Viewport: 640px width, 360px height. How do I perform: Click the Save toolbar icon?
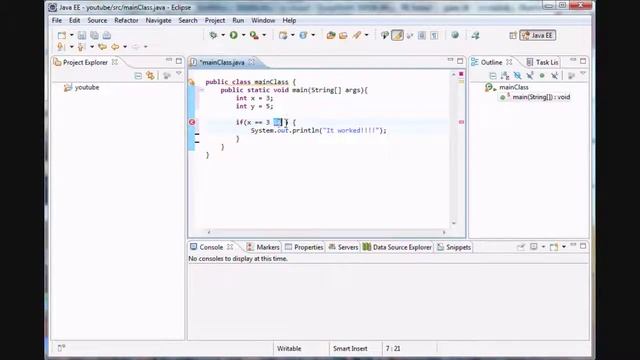pyautogui.click(x=82, y=36)
